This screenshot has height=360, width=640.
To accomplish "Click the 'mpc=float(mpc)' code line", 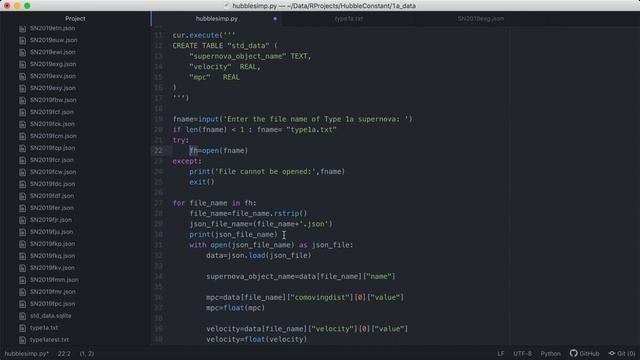I will point(236,308).
